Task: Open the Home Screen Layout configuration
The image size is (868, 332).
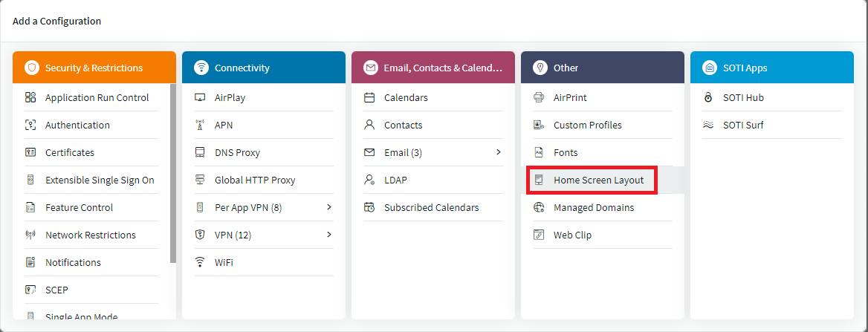Action: [598, 180]
